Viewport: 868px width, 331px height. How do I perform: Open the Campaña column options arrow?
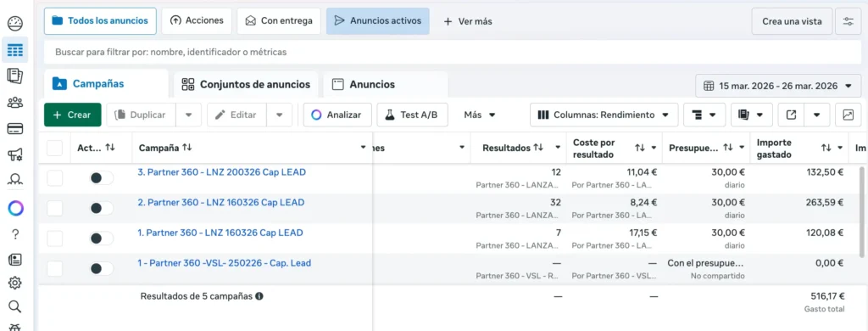(x=363, y=148)
